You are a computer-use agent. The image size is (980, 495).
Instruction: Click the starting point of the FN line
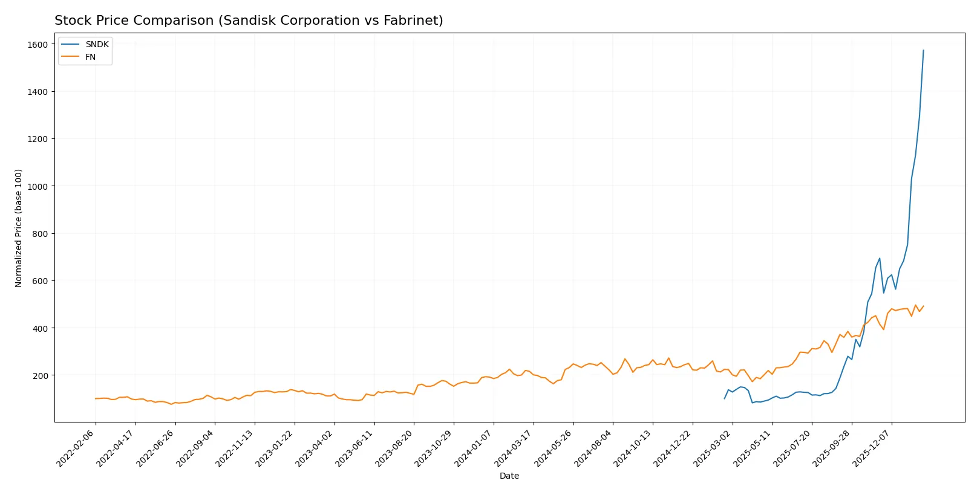click(x=95, y=398)
